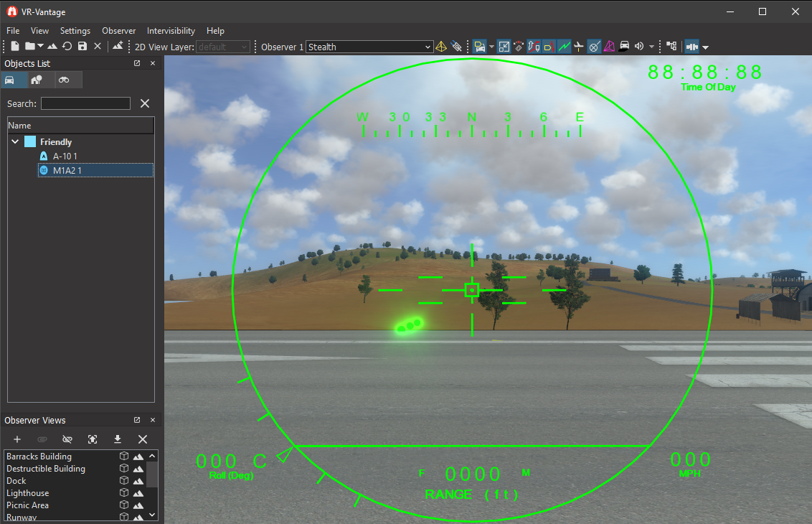Select Dock saved view
812x524 pixels.
click(75, 481)
